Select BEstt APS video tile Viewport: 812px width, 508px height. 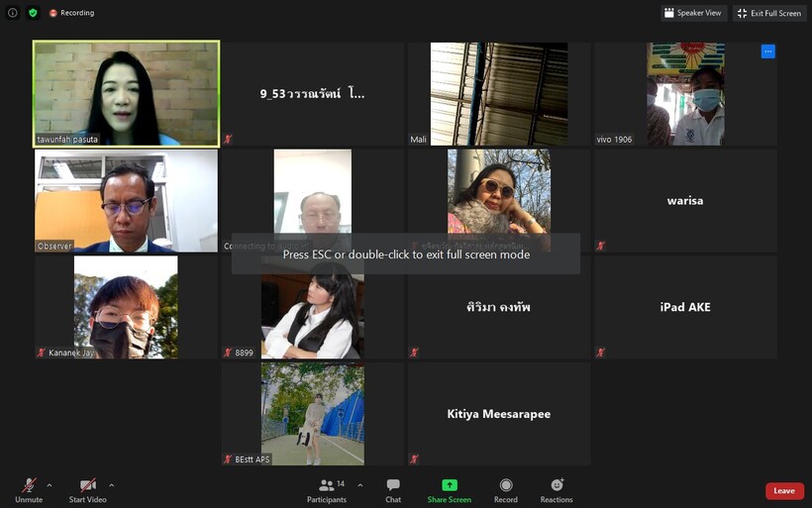pyautogui.click(x=313, y=414)
